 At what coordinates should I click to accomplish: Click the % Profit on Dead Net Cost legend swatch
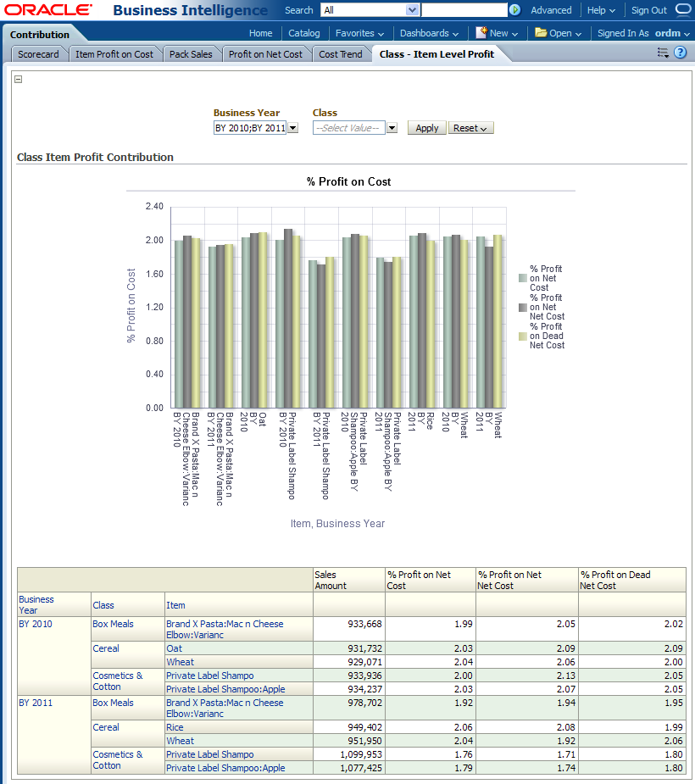tap(523, 336)
